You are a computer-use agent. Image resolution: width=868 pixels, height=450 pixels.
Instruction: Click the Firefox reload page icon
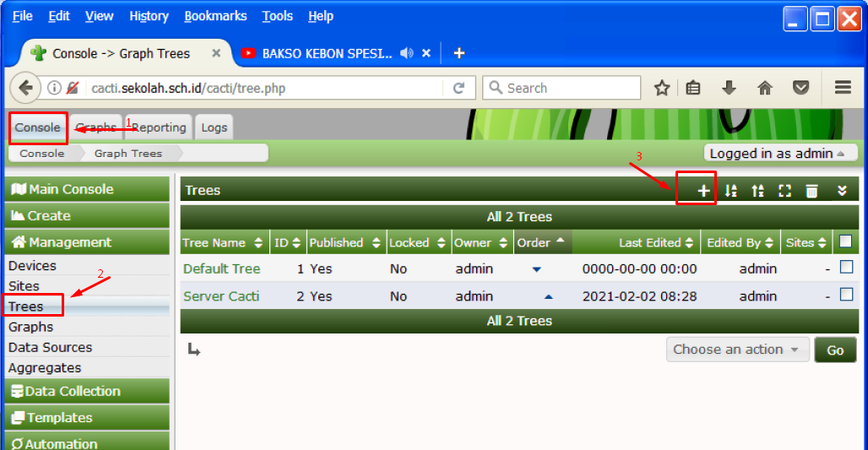[459, 88]
